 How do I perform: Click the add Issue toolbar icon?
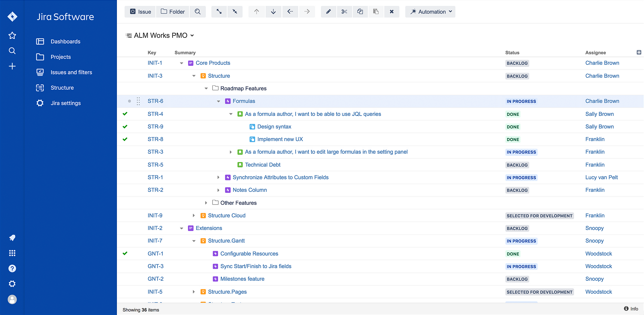(140, 12)
